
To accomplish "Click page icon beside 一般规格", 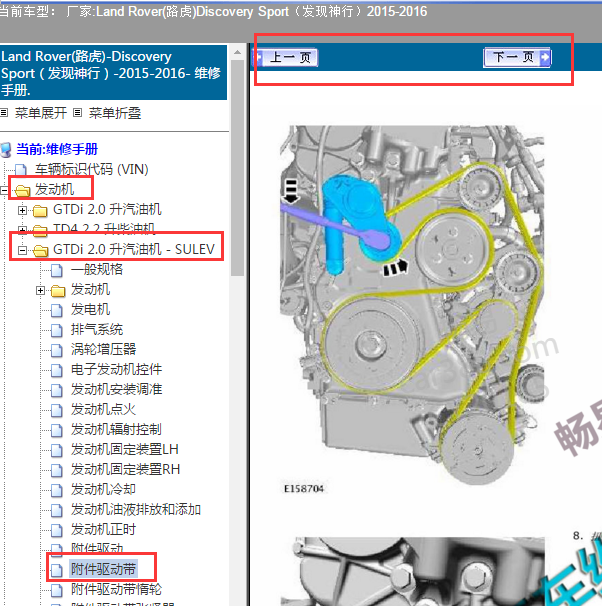I will (57, 270).
